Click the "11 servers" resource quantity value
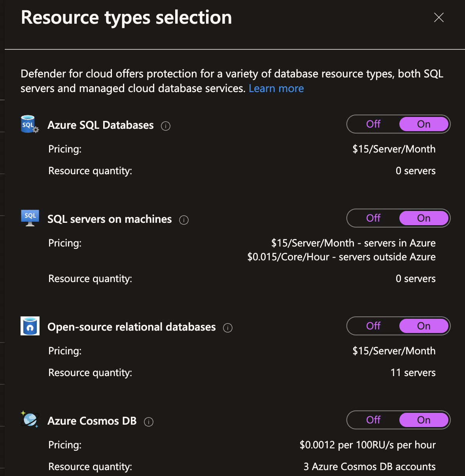 (413, 373)
